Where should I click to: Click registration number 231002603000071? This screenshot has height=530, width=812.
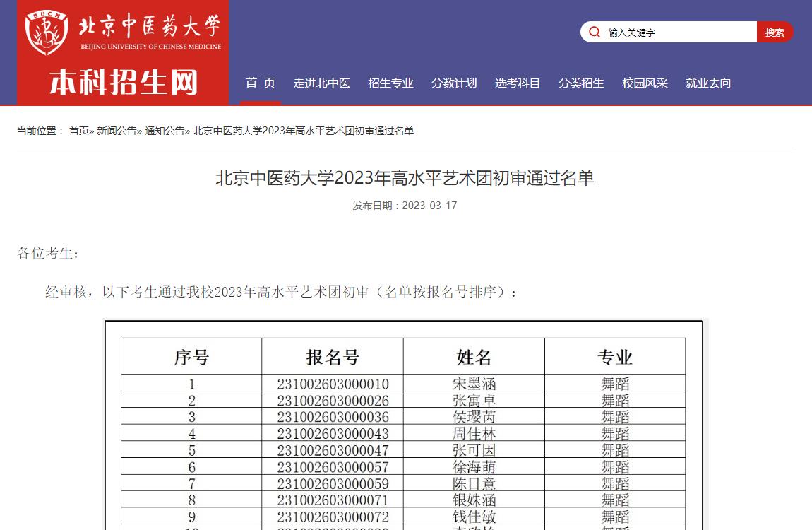pos(333,500)
